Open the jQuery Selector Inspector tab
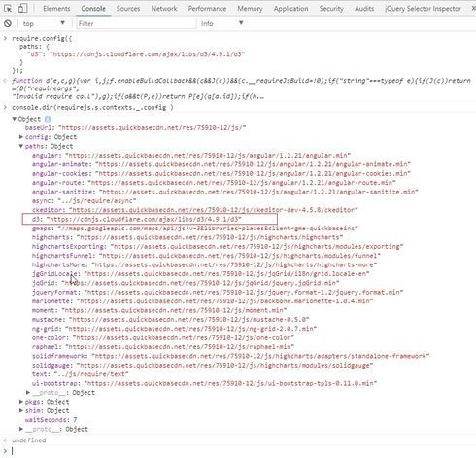The height and width of the screenshot is (458, 476). click(x=424, y=9)
